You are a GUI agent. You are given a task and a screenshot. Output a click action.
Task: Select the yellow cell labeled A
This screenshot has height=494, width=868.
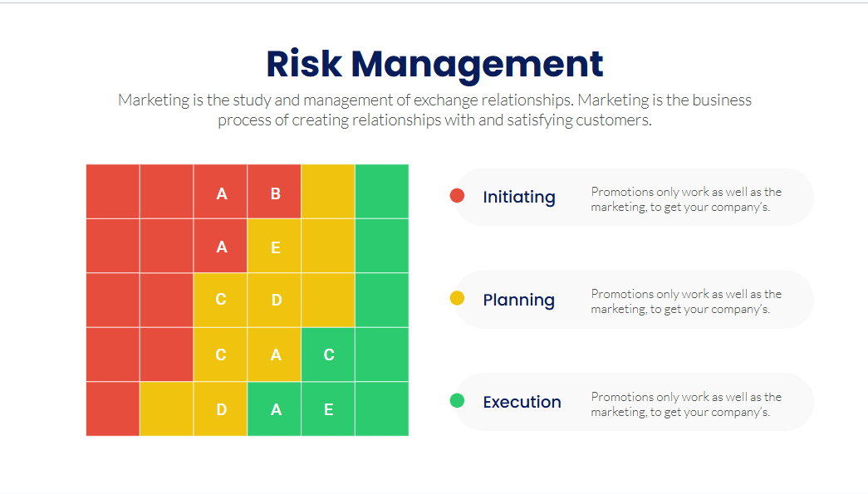(x=274, y=355)
